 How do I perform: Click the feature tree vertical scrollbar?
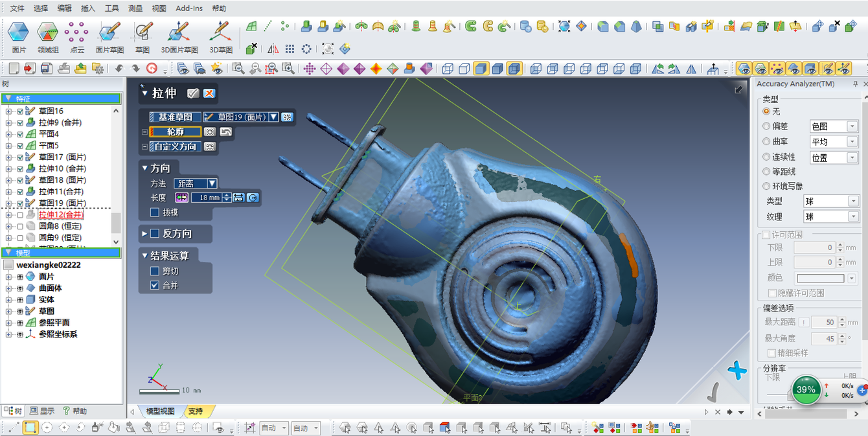(x=116, y=223)
